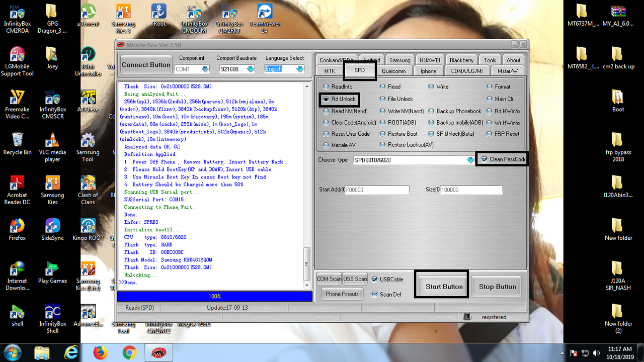Open the InfinityBox CM2RKT shortcut

click(229, 19)
